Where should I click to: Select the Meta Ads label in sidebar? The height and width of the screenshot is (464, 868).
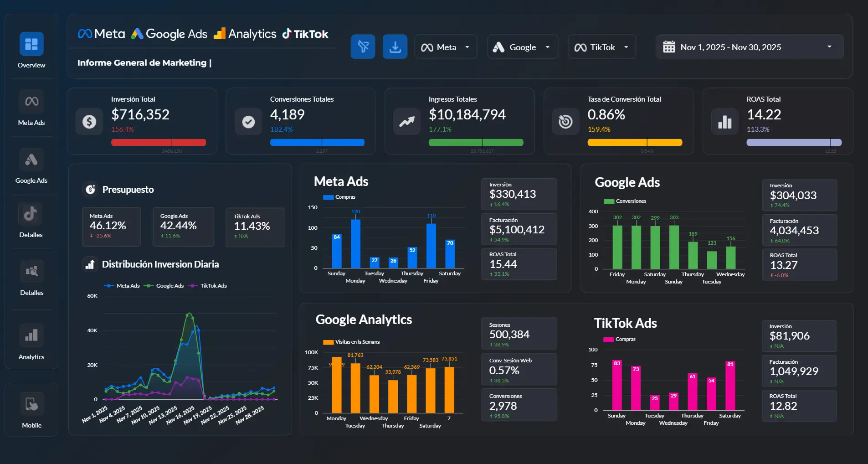[x=31, y=123]
